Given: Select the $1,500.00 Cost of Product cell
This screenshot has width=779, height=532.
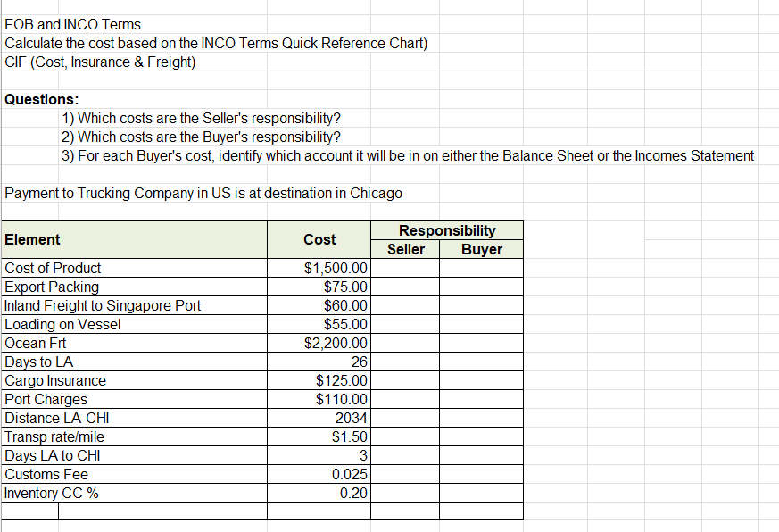Looking at the screenshot, I should point(319,268).
